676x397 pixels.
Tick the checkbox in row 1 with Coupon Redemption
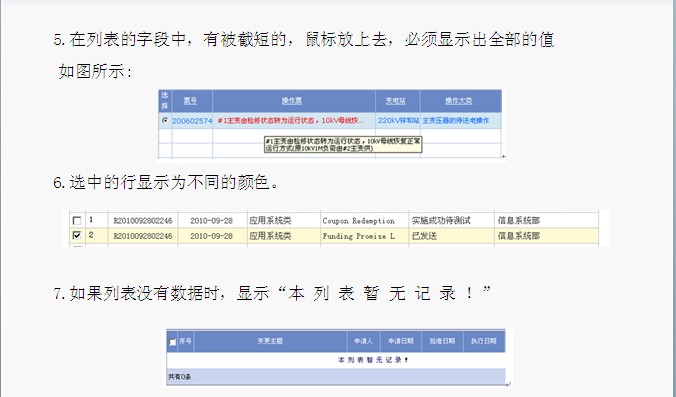point(77,221)
